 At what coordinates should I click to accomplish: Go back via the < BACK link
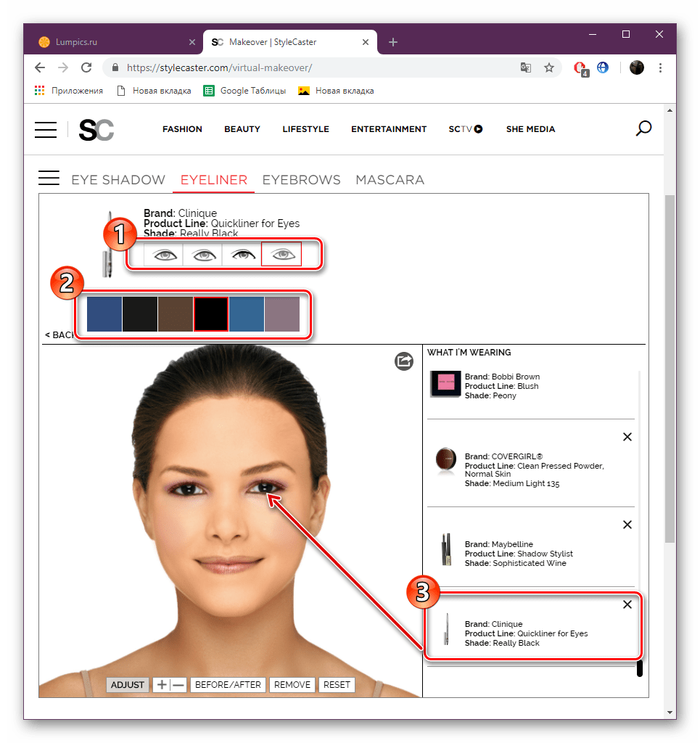tap(59, 335)
